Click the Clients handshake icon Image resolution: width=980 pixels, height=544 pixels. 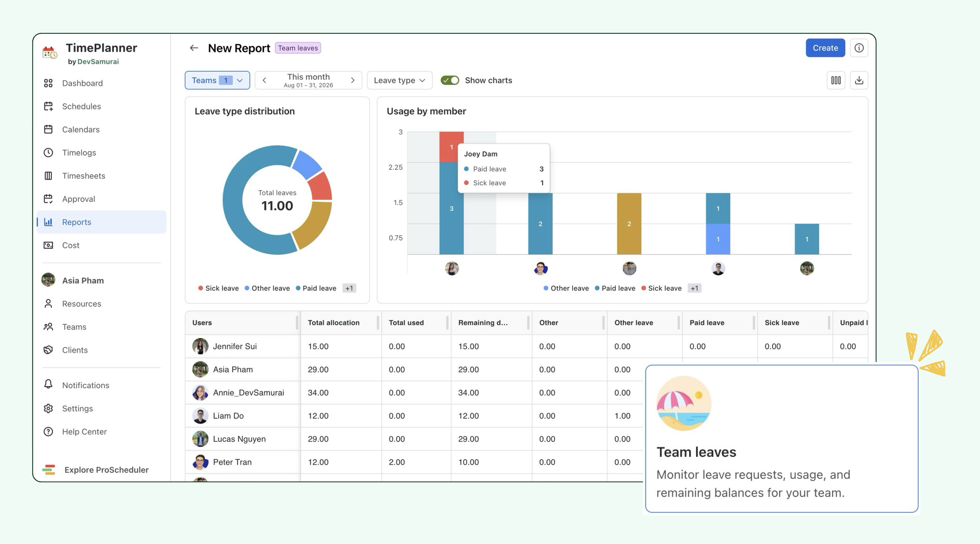coord(48,350)
